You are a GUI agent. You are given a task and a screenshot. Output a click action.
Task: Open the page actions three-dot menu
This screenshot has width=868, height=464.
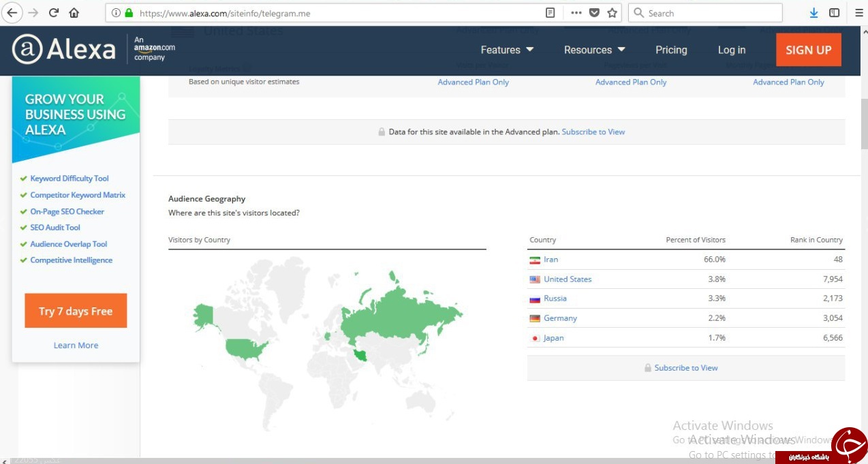576,12
